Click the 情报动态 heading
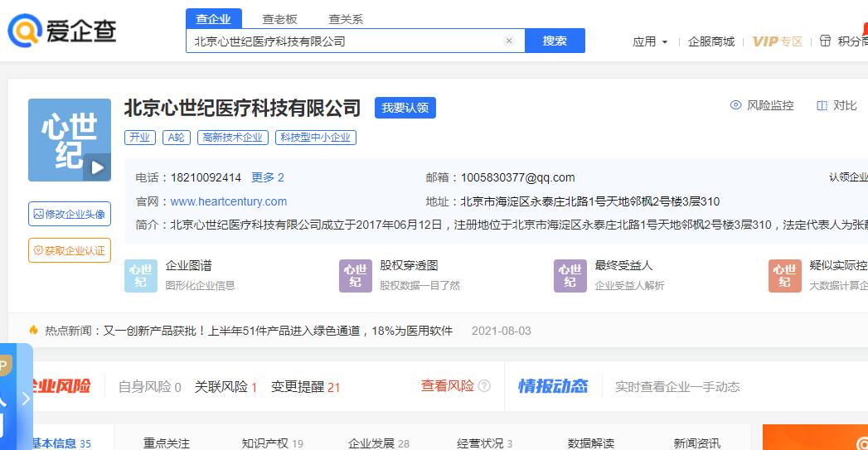 (x=552, y=386)
